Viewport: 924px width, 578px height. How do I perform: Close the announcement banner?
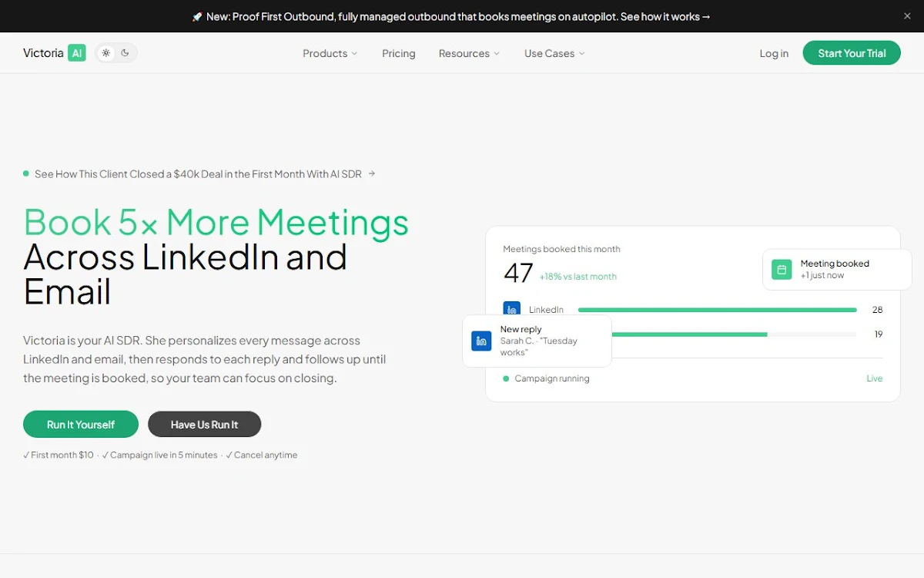click(906, 16)
